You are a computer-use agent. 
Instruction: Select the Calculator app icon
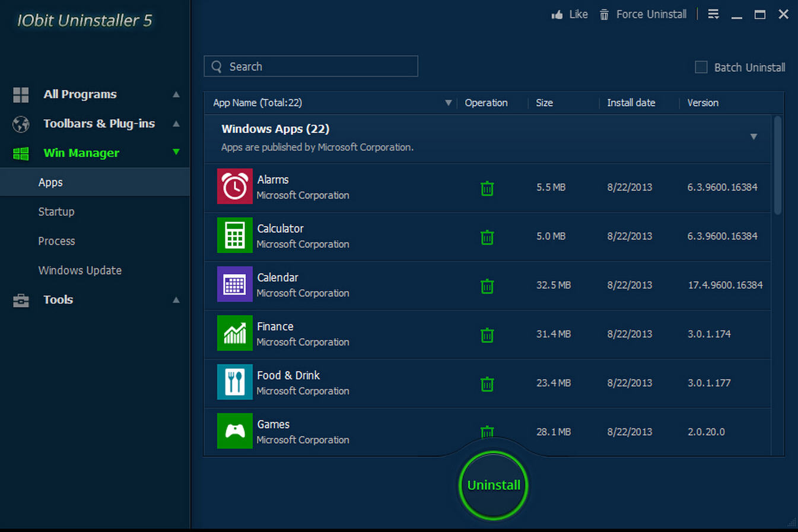pyautogui.click(x=235, y=235)
